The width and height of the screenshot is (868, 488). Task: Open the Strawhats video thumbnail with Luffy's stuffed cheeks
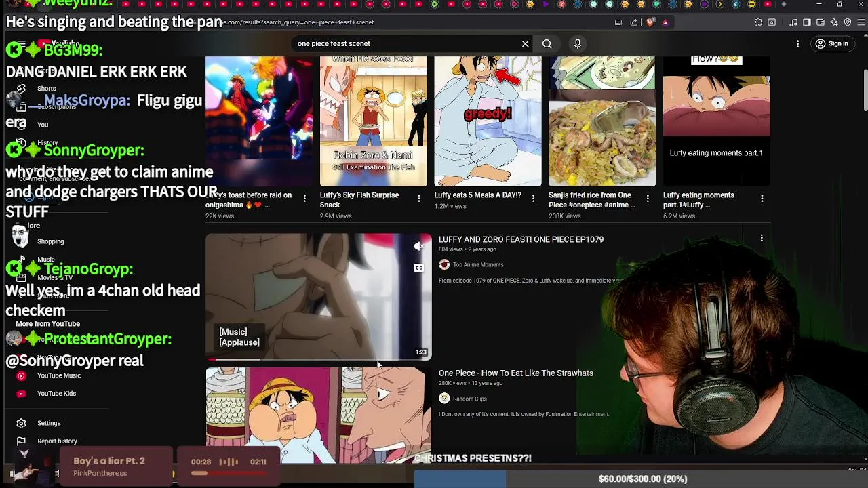point(319,415)
